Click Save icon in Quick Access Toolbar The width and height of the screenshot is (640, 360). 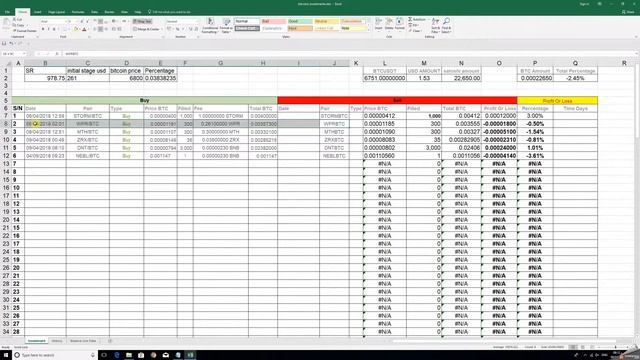pos(4,43)
